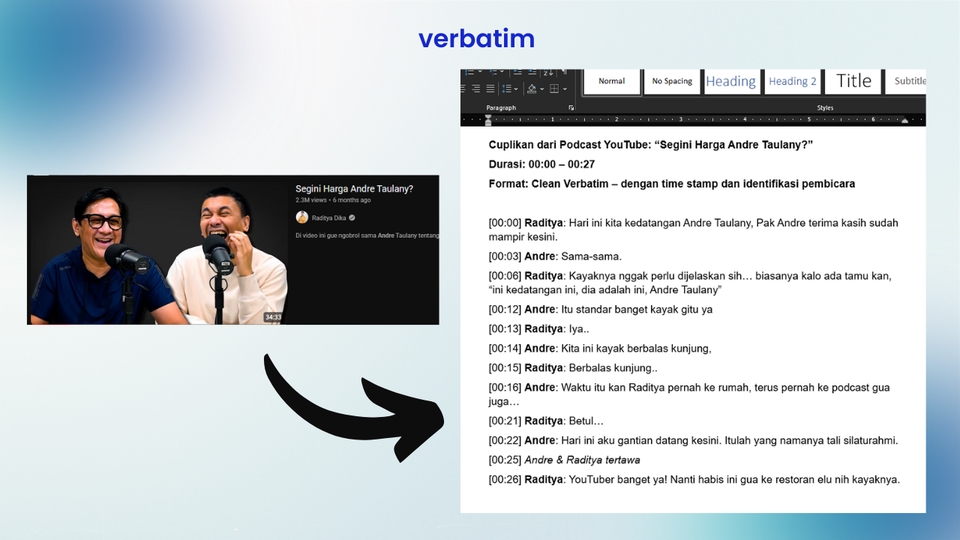
Task: Click the 'verbatim' slide heading
Action: (476, 39)
